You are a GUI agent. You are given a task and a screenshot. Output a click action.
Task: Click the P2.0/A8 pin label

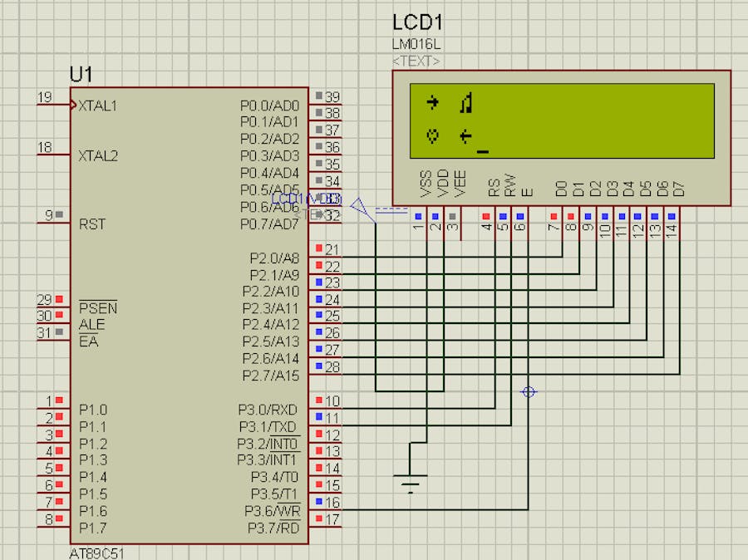coord(275,258)
